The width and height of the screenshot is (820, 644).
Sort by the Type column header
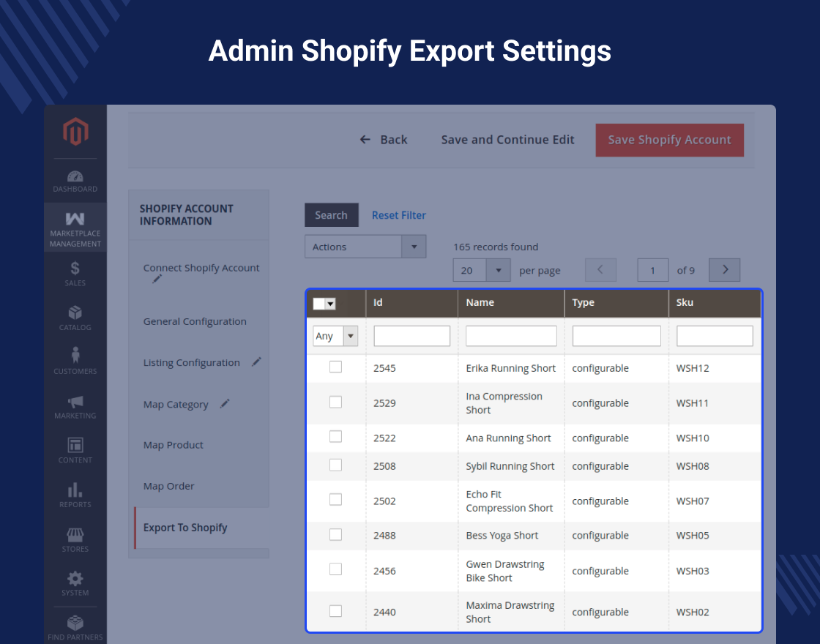coord(616,303)
